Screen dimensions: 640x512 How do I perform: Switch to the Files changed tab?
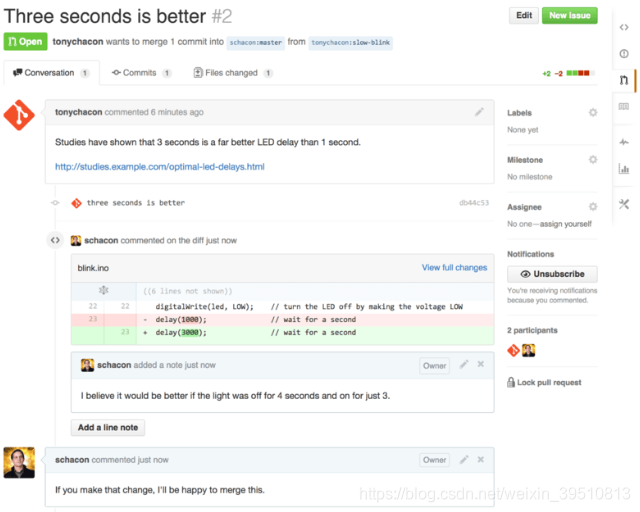pyautogui.click(x=233, y=73)
